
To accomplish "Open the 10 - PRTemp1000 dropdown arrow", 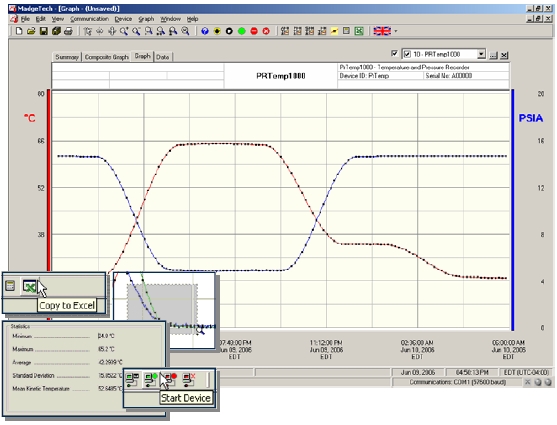I will pos(481,54).
